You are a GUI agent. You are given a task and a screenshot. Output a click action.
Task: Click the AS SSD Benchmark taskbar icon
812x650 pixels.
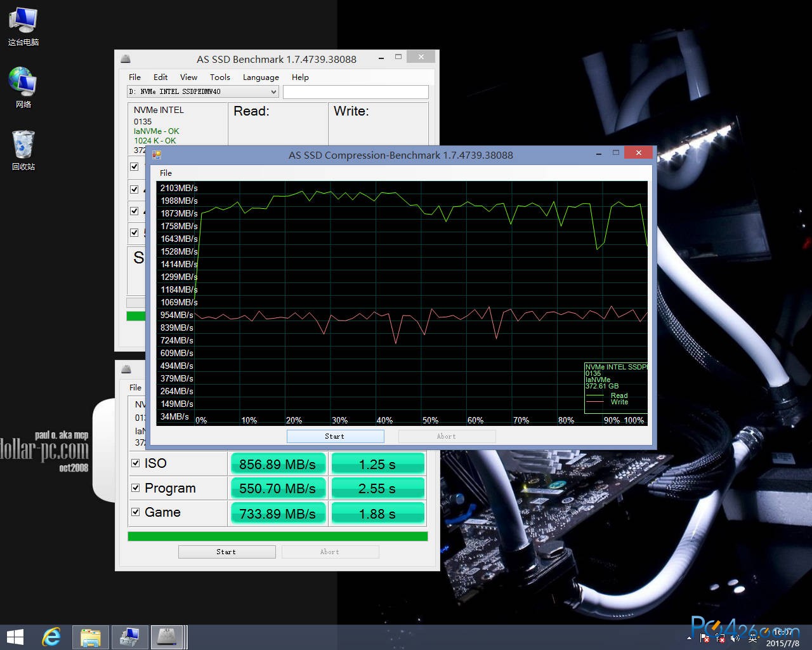coord(167,637)
